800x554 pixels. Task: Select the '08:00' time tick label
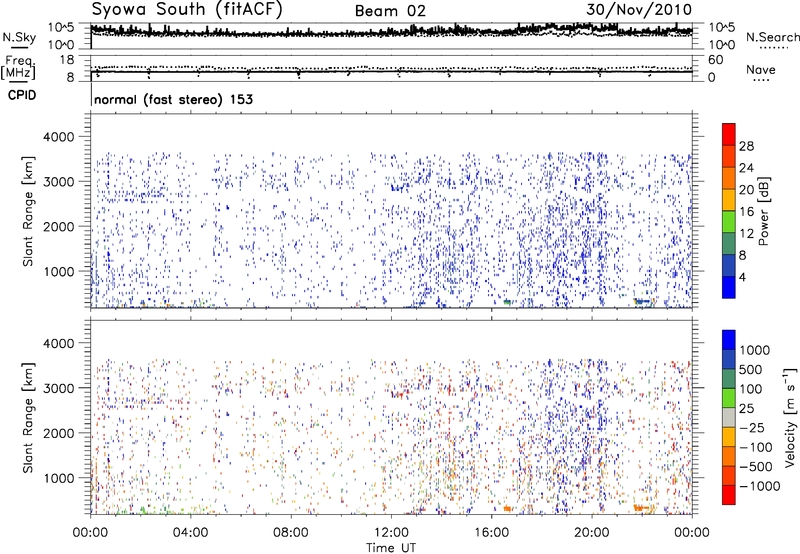pyautogui.click(x=291, y=533)
